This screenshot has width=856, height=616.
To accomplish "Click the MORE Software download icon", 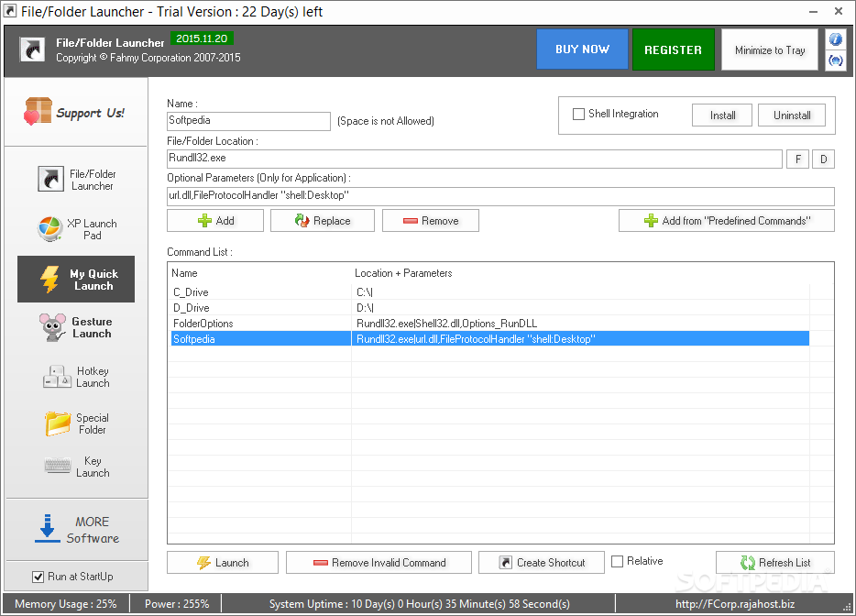I will (x=48, y=528).
